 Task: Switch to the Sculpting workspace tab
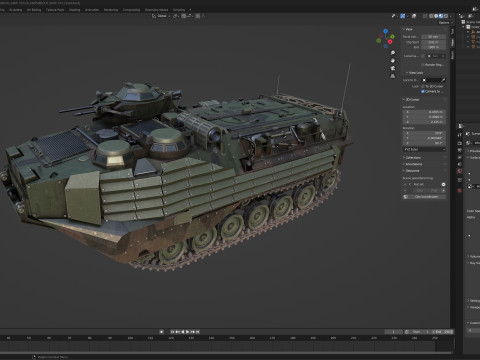click(16, 10)
